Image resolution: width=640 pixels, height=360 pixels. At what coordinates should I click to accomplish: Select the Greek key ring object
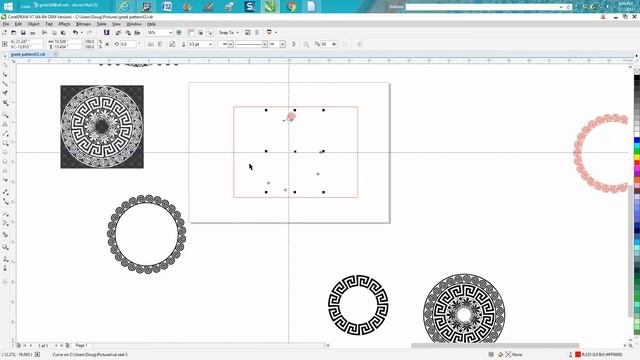[358, 305]
